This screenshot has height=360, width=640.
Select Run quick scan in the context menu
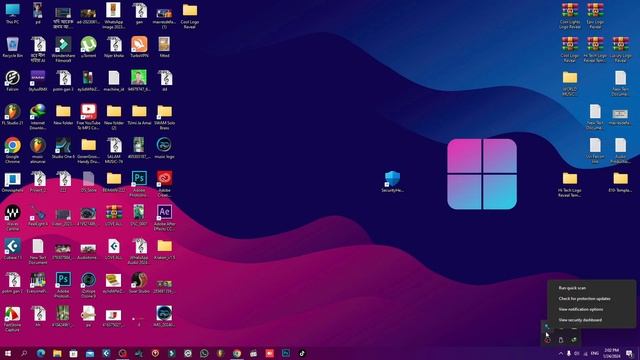pos(572,288)
